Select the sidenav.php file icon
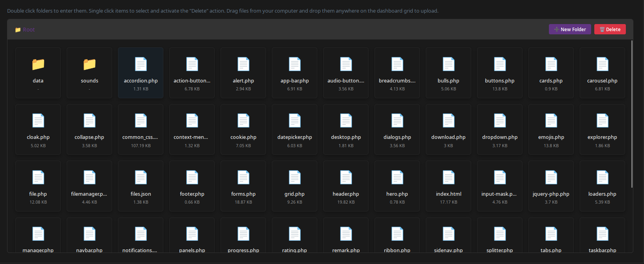This screenshot has height=264, width=644. [x=449, y=234]
